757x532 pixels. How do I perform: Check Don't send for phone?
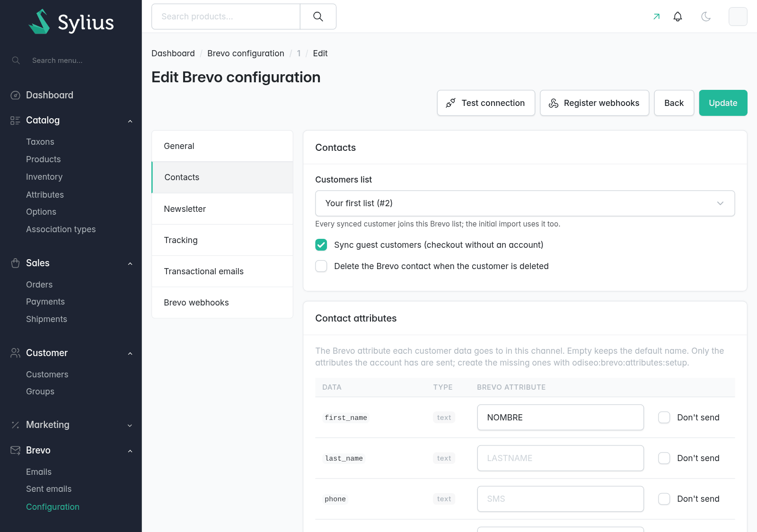point(664,498)
